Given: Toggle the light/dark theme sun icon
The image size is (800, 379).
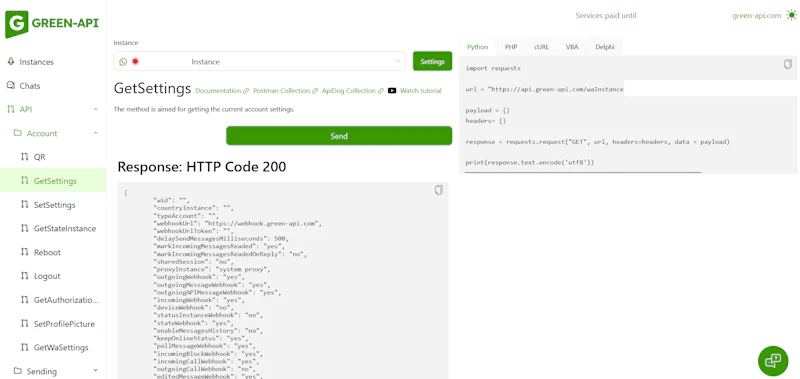Looking at the screenshot, I should click(791, 15).
